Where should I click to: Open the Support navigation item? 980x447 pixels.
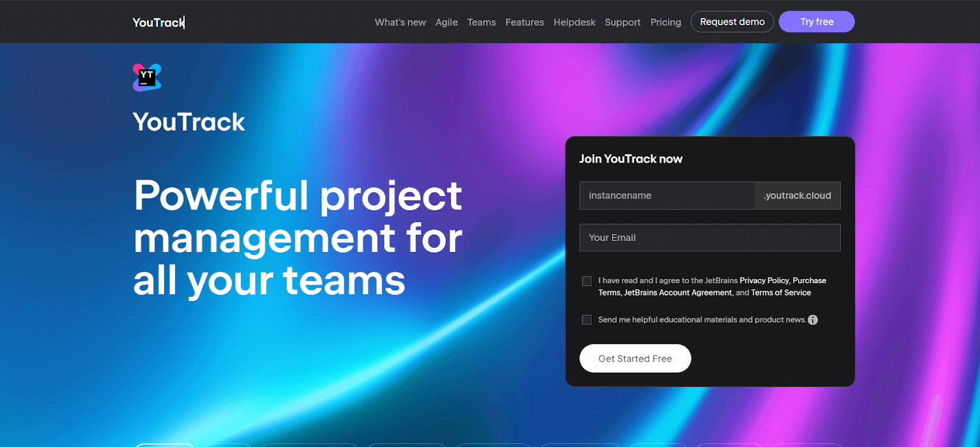click(622, 22)
